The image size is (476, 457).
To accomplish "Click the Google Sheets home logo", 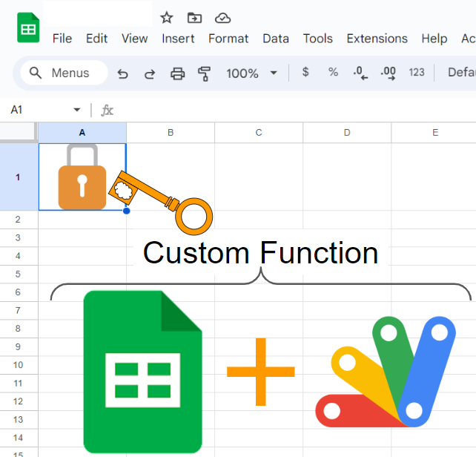I will 28,29.
